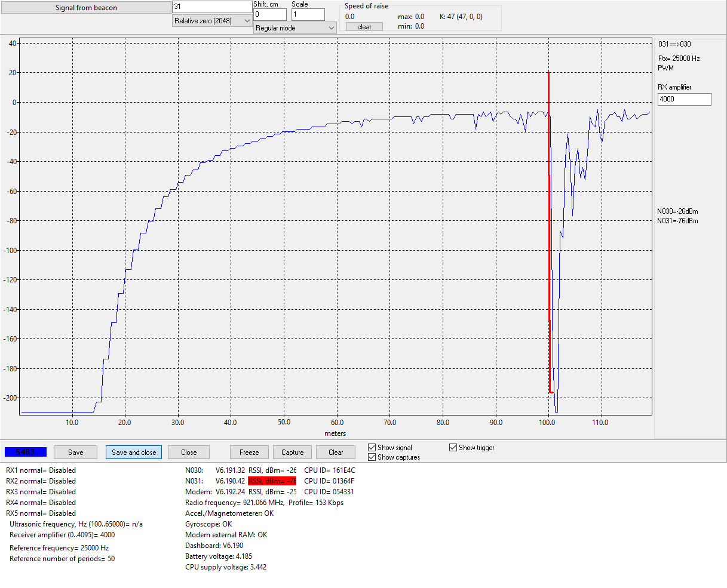This screenshot has height=588, width=727.
Task: Click the Signal from beacon button
Action: 86,8
